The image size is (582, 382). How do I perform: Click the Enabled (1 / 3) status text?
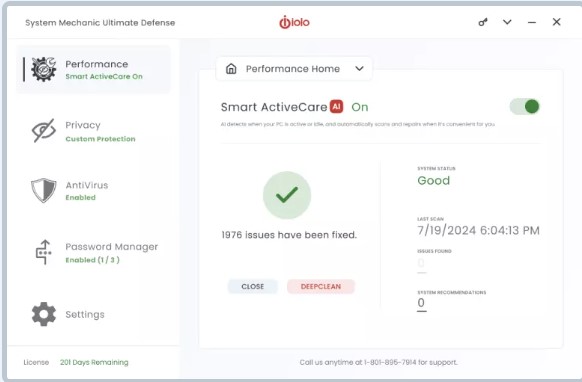pyautogui.click(x=92, y=260)
